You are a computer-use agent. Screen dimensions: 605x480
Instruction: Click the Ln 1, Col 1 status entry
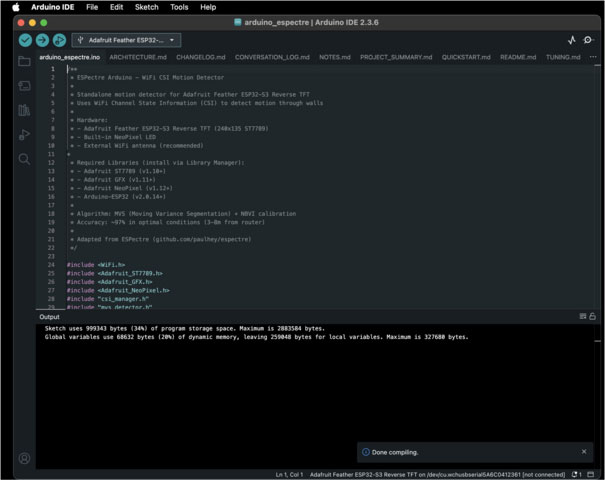click(x=289, y=475)
